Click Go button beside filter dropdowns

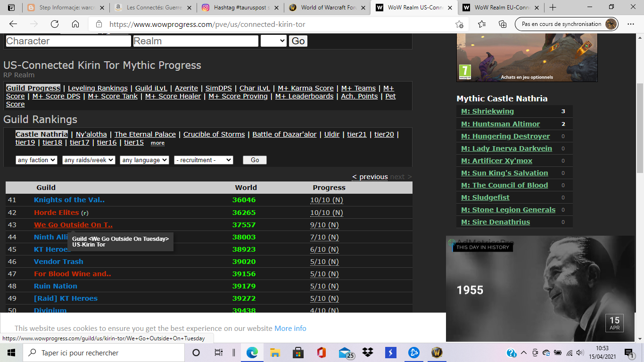coord(255,160)
